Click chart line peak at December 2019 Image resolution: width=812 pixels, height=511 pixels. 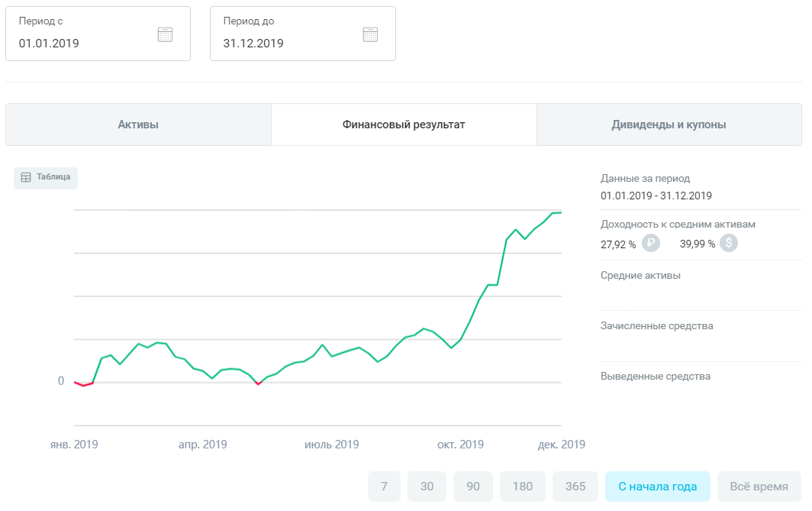click(x=557, y=212)
